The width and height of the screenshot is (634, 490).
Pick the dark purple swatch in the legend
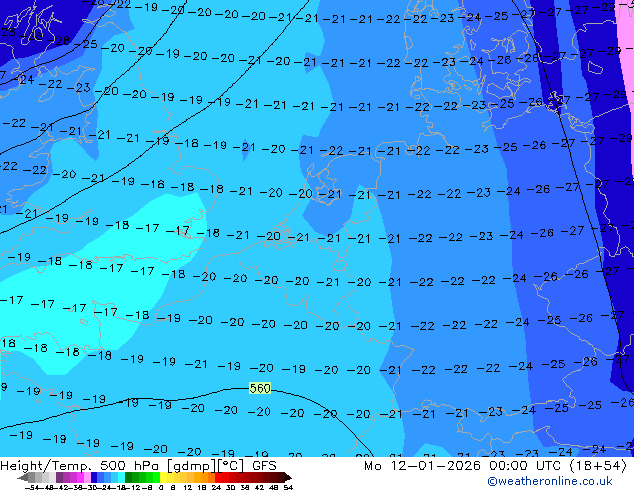click(x=59, y=477)
